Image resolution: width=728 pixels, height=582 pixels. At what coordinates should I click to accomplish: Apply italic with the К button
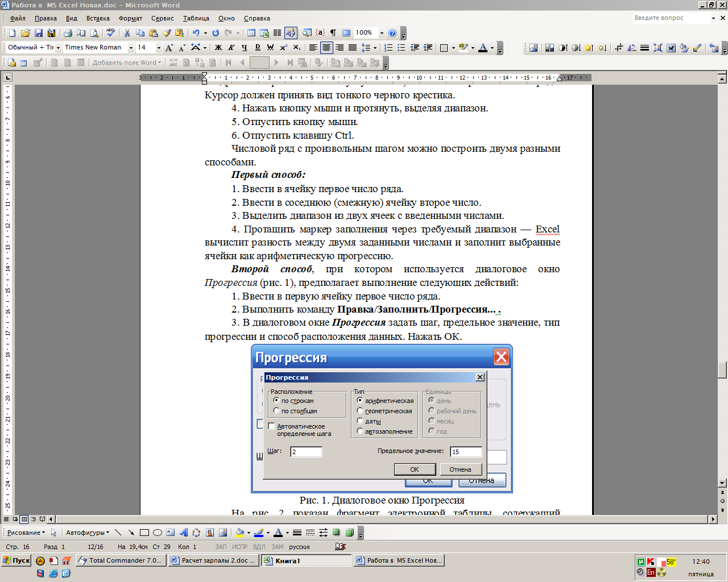[231, 48]
